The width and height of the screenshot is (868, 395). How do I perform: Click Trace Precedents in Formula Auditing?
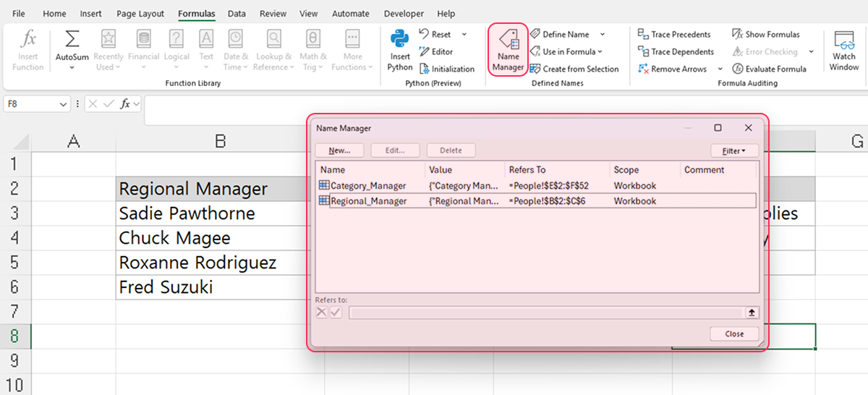pos(674,35)
